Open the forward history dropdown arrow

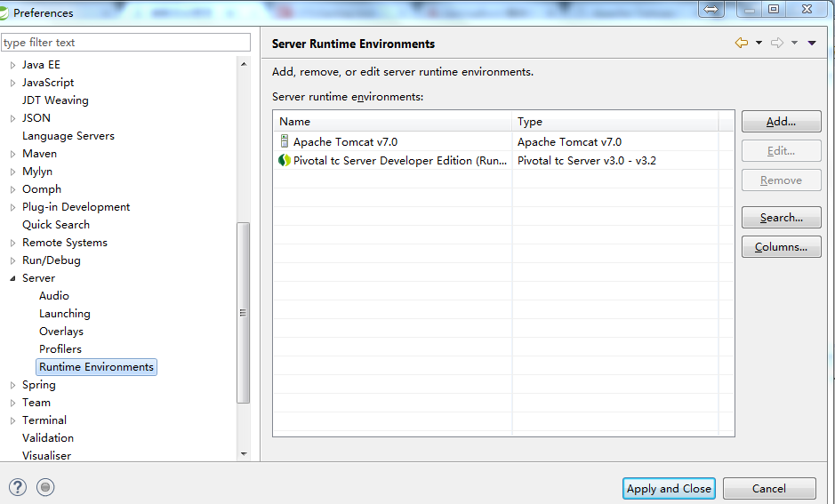click(794, 43)
